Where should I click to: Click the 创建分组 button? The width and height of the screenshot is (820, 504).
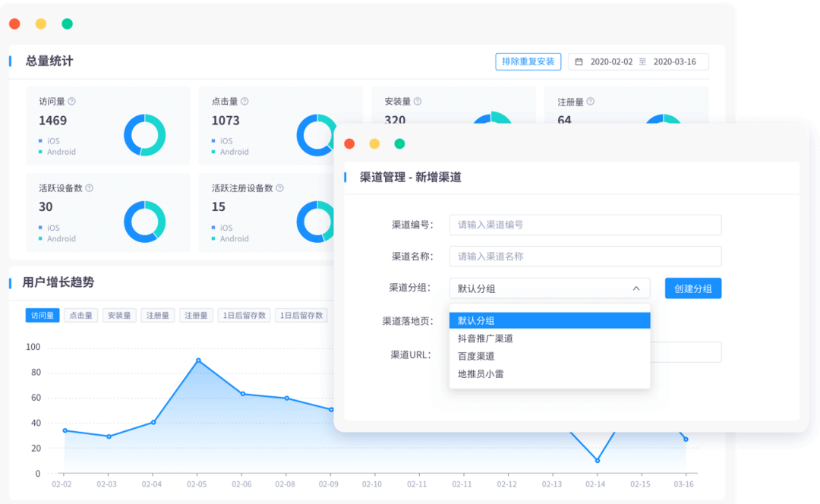[692, 288]
